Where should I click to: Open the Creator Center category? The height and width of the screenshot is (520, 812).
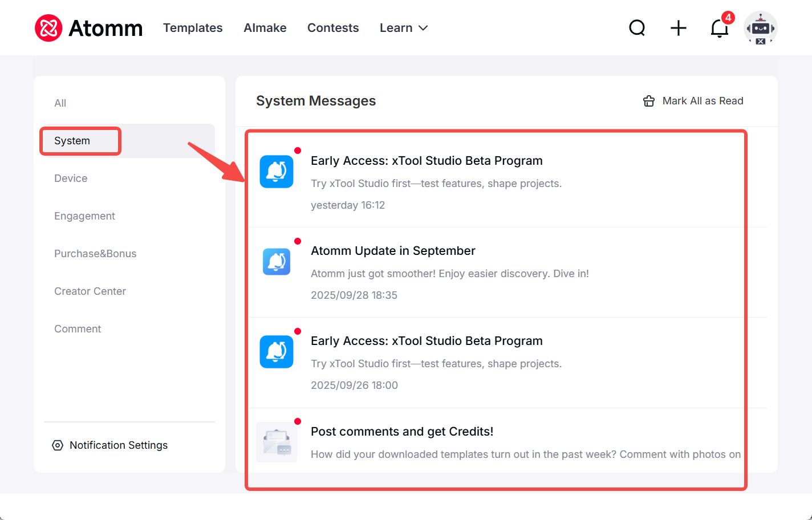pos(90,291)
